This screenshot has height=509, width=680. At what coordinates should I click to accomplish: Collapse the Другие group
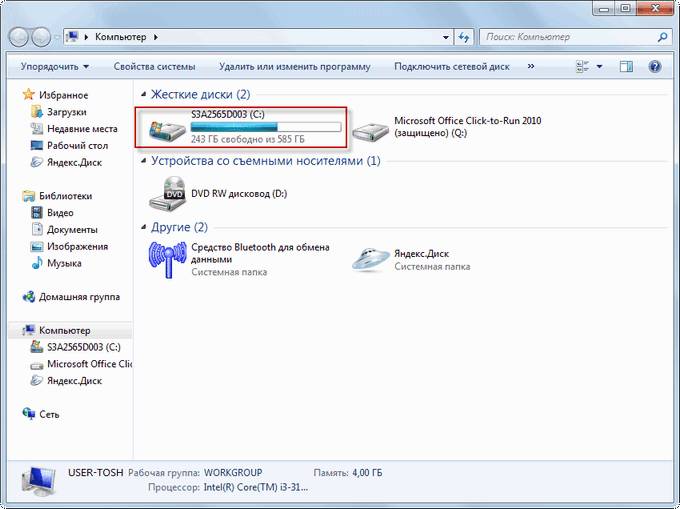pos(142,227)
